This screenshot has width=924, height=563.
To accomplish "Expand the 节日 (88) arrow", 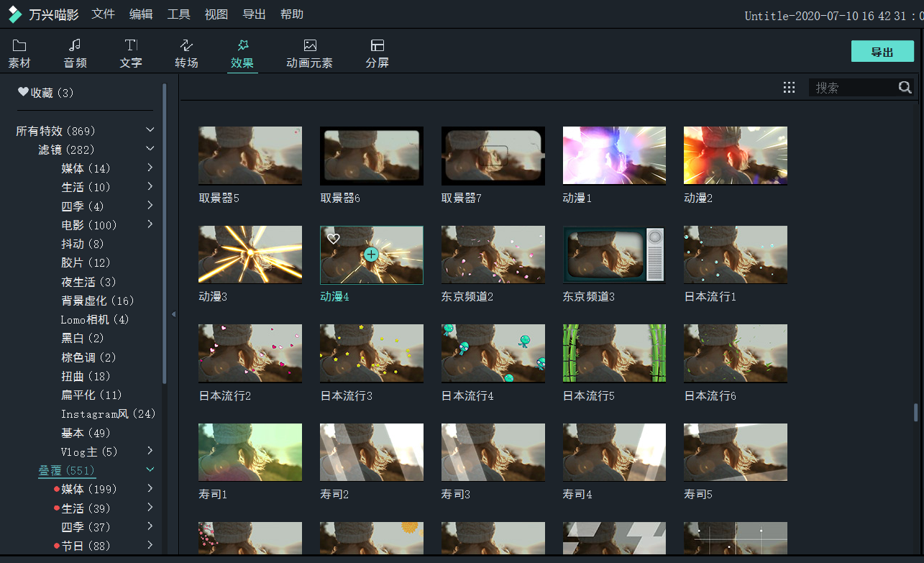I will point(150,545).
